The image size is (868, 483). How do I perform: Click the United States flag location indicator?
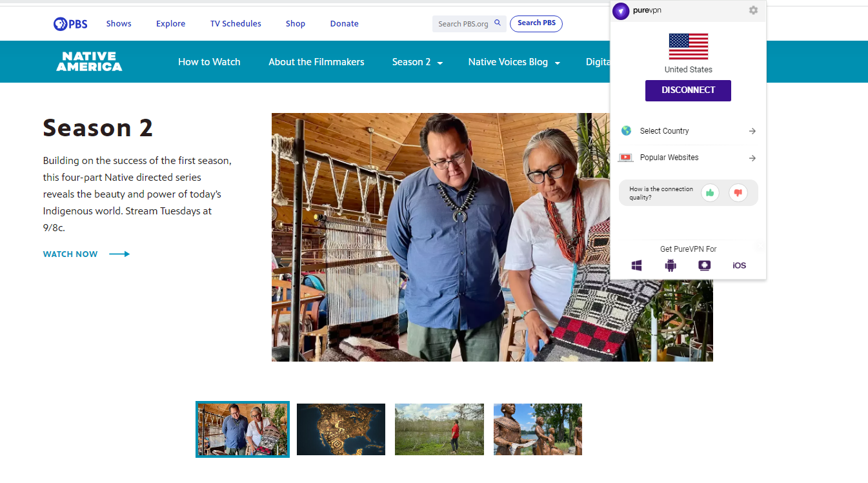click(x=688, y=45)
